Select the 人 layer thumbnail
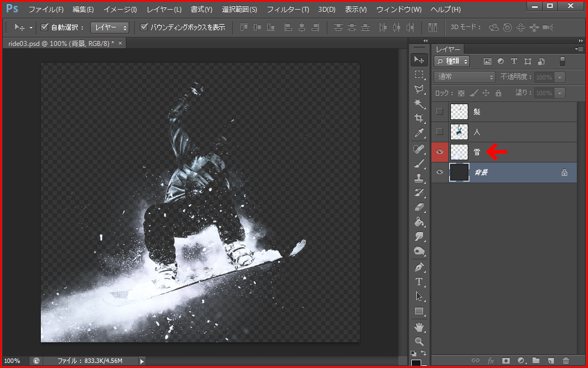 click(x=459, y=132)
